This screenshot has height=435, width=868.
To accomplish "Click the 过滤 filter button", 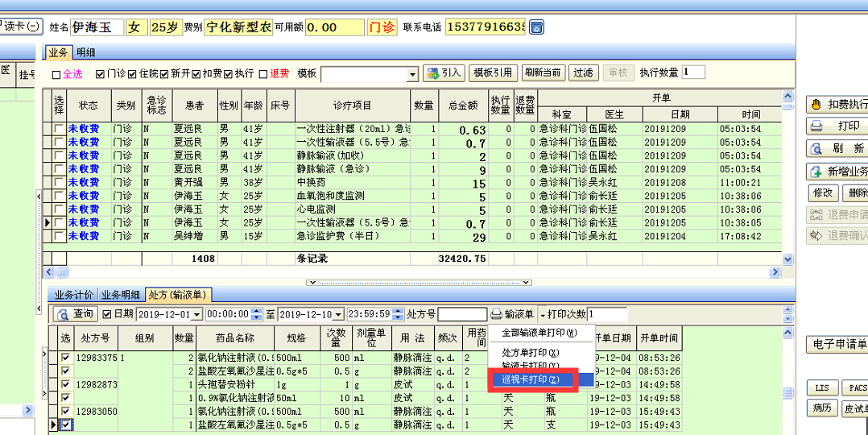I will pyautogui.click(x=583, y=72).
